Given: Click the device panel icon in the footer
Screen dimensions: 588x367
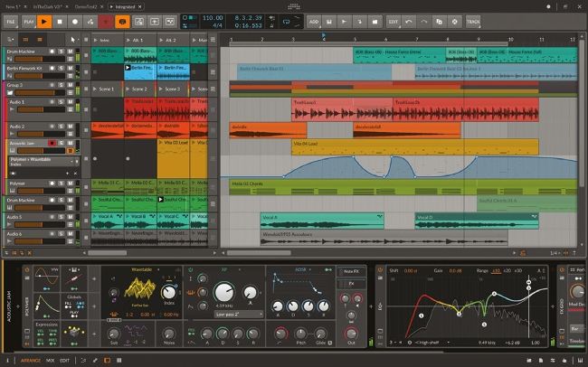Looking at the screenshot, I should (108, 361).
